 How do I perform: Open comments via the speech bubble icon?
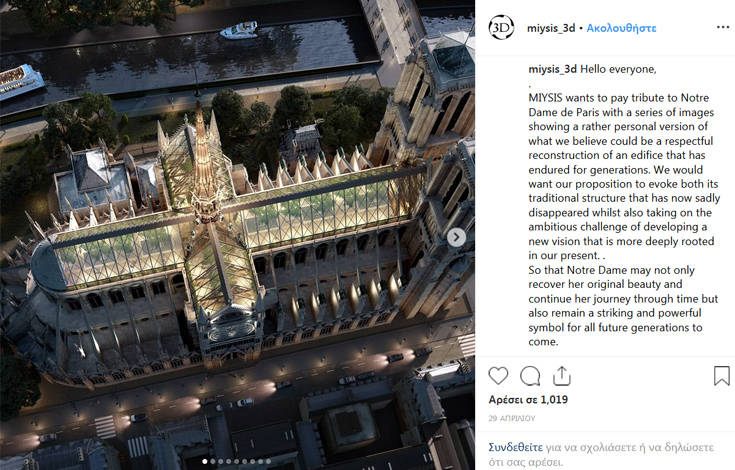(x=530, y=375)
